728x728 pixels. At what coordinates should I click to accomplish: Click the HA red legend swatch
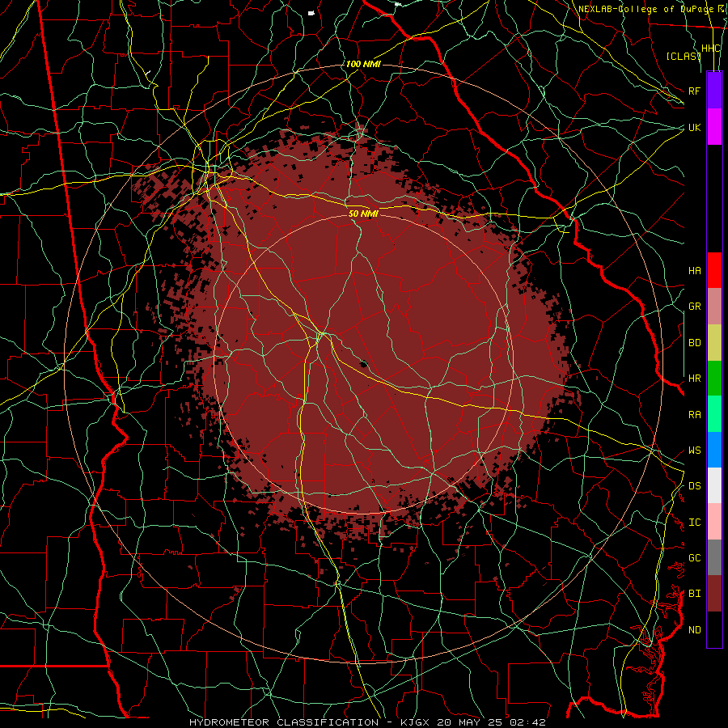tap(714, 270)
